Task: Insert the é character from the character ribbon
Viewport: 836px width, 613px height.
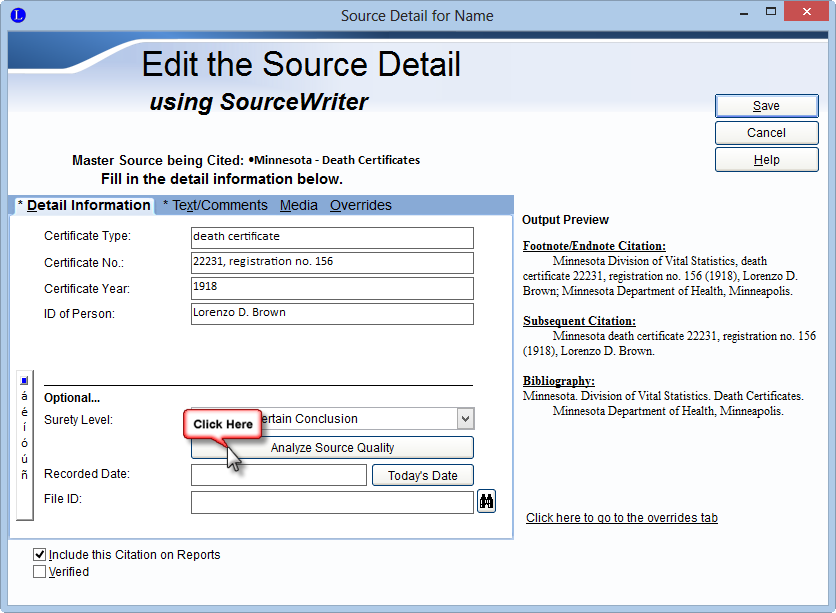Action: click(24, 412)
